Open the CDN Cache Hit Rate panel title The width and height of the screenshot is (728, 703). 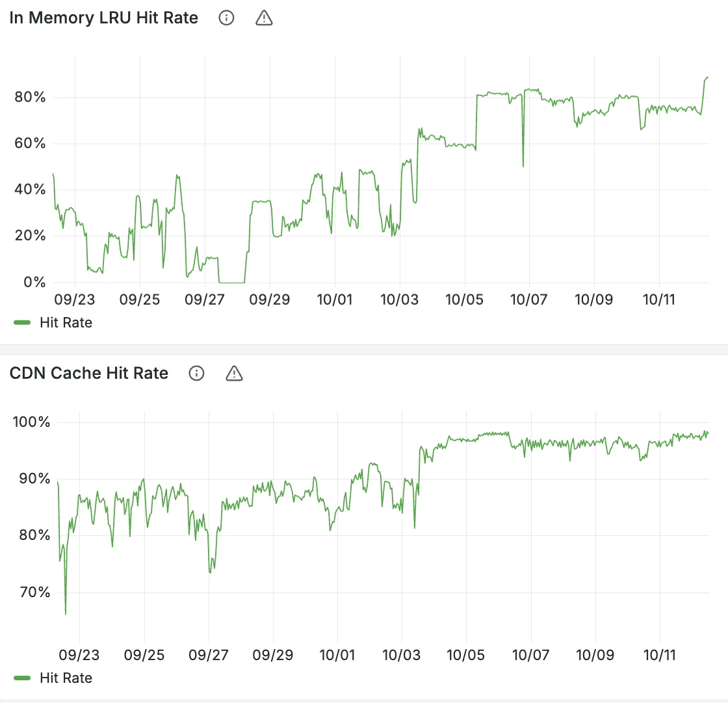point(89,373)
